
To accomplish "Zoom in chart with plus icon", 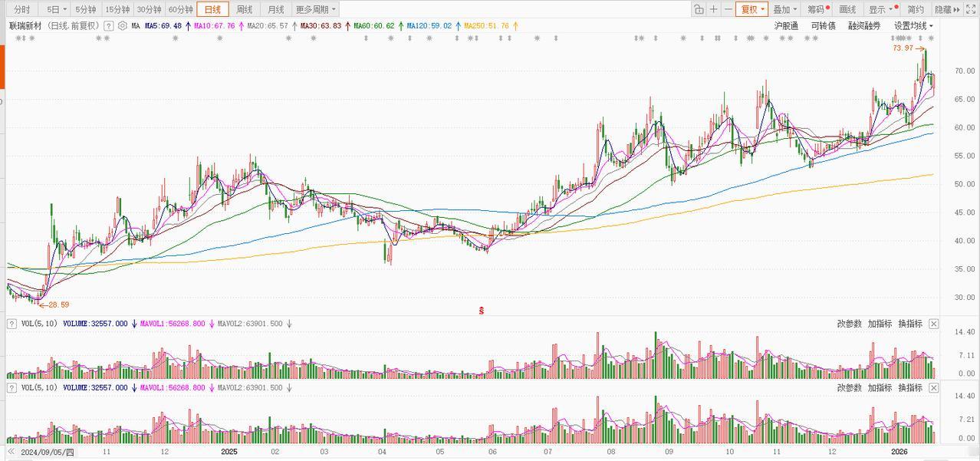I will point(714,9).
